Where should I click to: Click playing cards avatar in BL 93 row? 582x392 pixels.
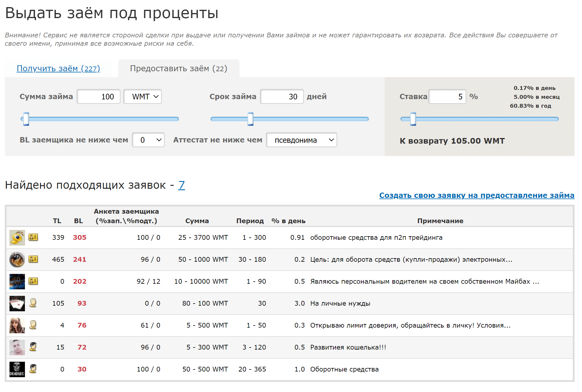pyautogui.click(x=17, y=303)
